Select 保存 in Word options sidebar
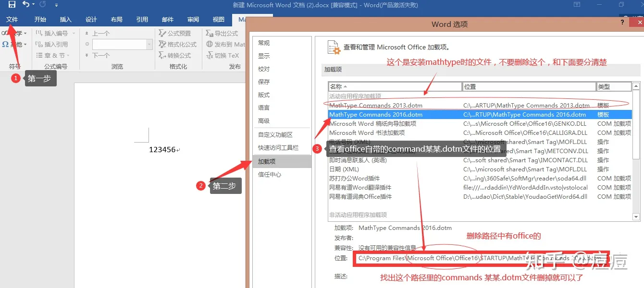This screenshot has height=288, width=644. pyautogui.click(x=282, y=82)
